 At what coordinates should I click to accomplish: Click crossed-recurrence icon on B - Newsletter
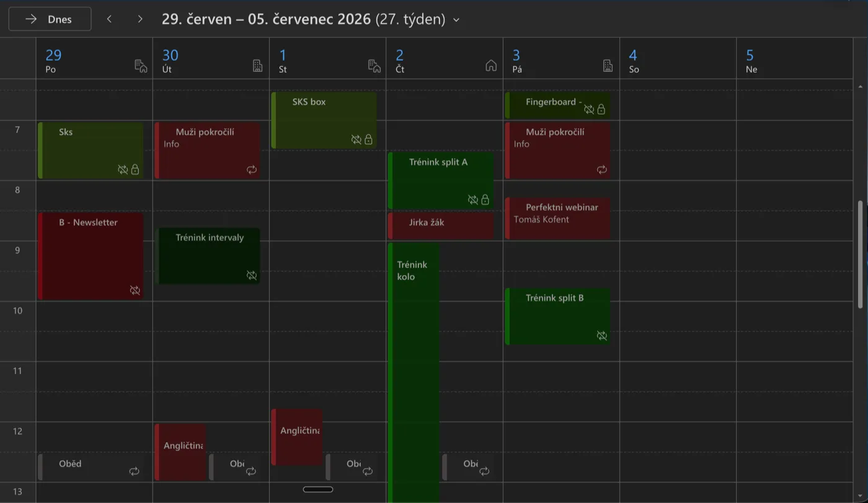[x=135, y=291]
